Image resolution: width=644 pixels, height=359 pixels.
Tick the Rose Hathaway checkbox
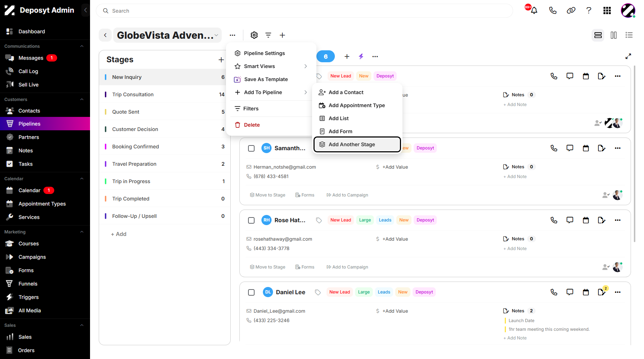click(x=251, y=220)
